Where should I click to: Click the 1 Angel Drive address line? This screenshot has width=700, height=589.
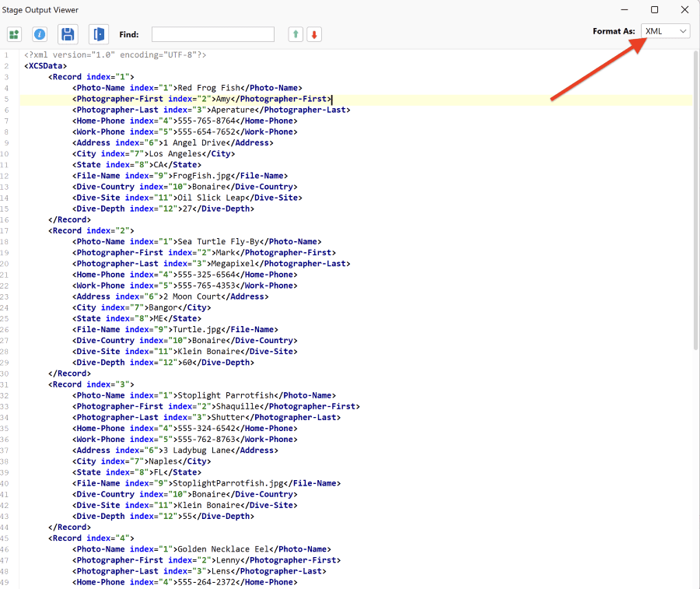[x=173, y=143]
